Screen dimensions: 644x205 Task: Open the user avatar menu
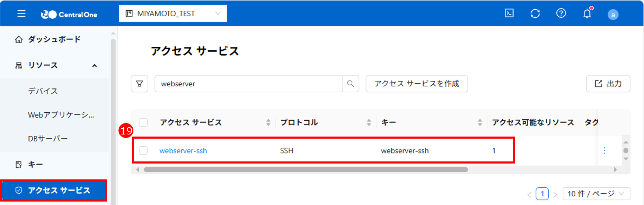tap(613, 15)
